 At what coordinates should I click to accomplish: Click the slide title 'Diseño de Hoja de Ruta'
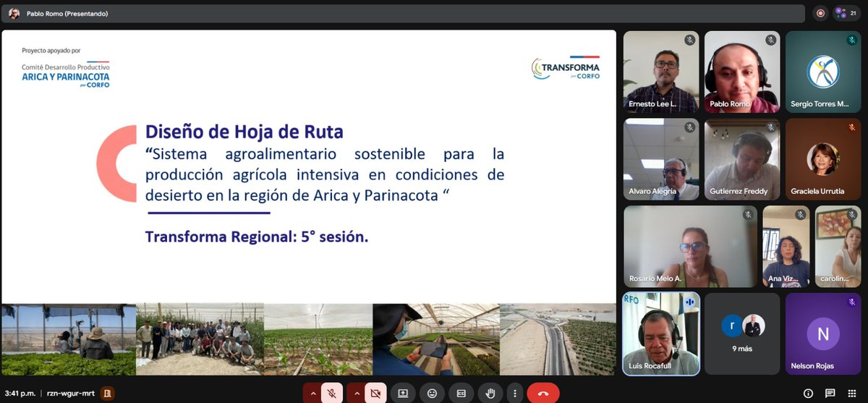244,132
